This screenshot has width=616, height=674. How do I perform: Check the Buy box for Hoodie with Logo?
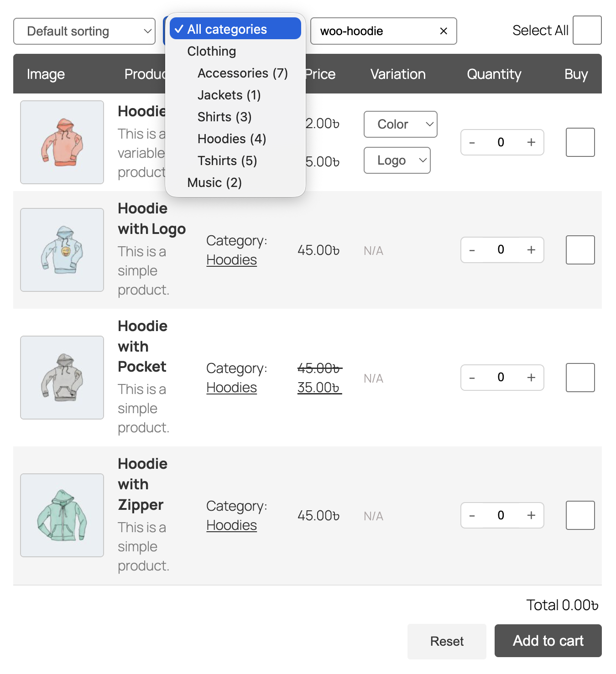(x=580, y=250)
